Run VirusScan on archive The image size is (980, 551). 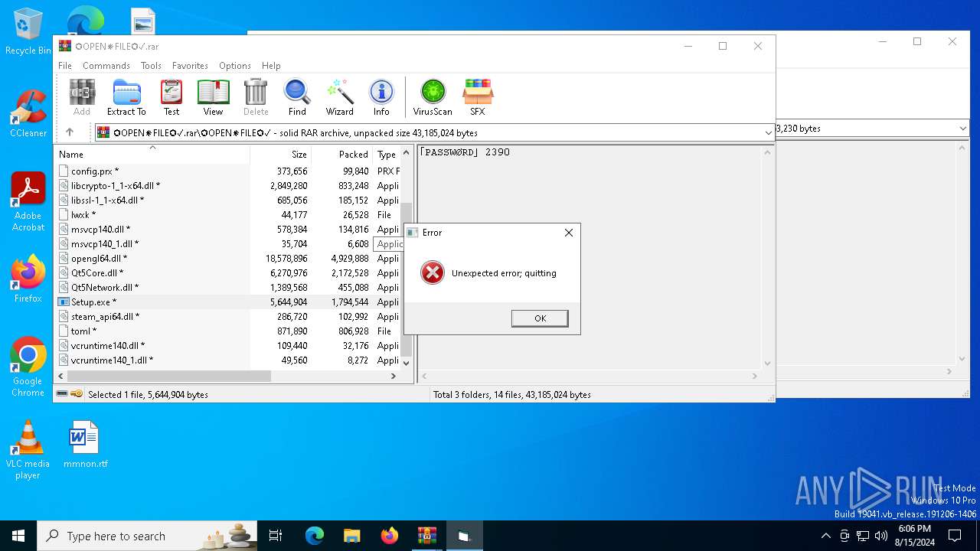(433, 97)
